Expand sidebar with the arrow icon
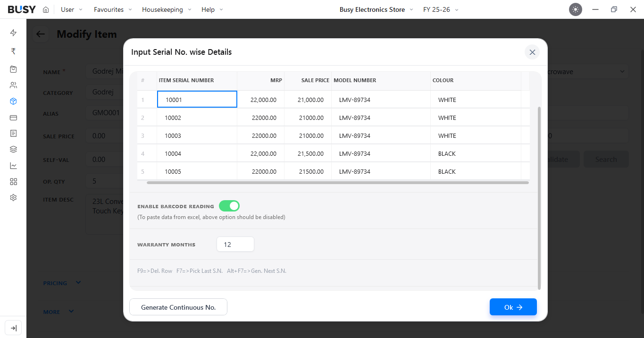 tap(13, 328)
